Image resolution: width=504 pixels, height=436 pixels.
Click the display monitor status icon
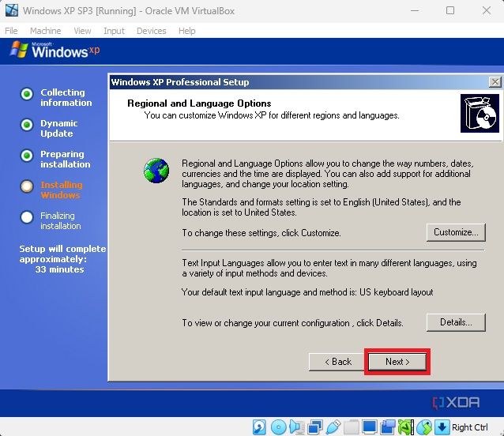pyautogui.click(x=369, y=427)
